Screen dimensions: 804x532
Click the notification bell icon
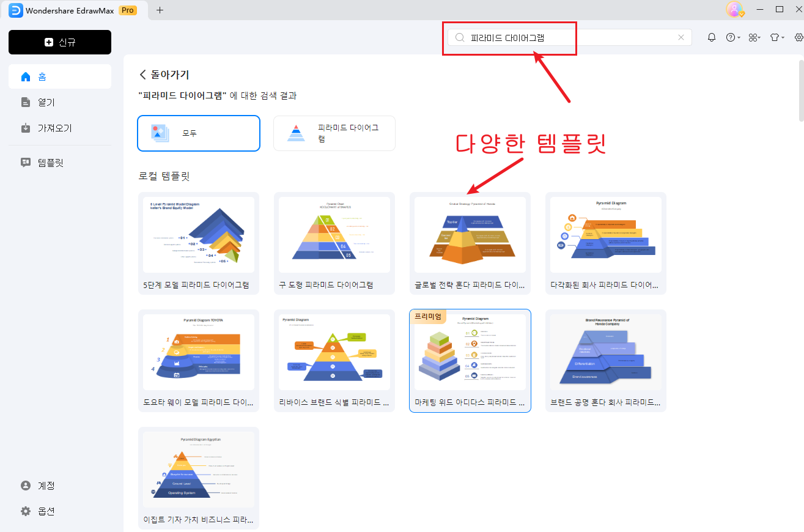pos(712,37)
